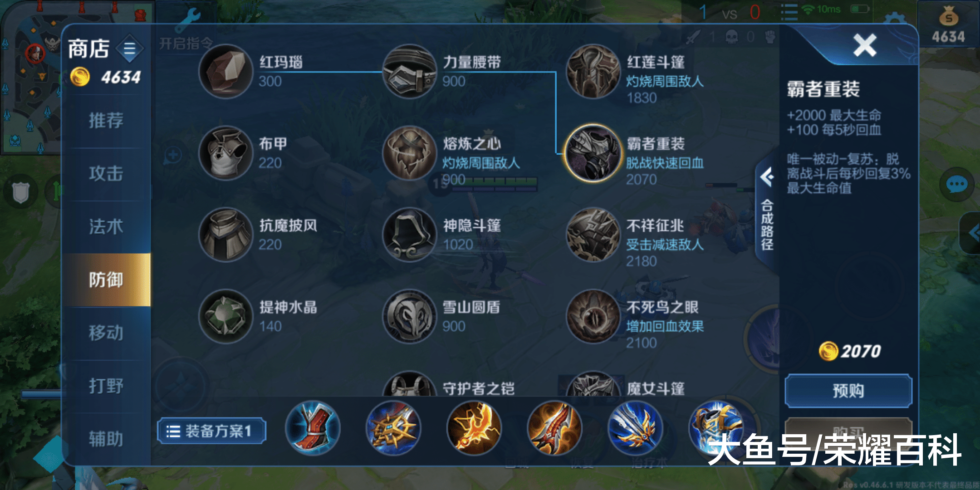Toggle shop list view next to 商店
The image size is (980, 490).
(130, 49)
